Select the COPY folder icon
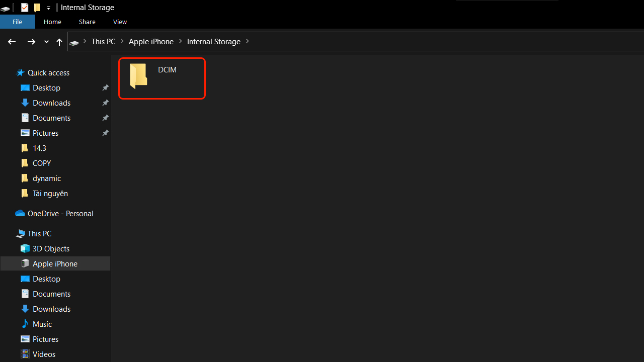This screenshot has width=644, height=362. pos(25,163)
